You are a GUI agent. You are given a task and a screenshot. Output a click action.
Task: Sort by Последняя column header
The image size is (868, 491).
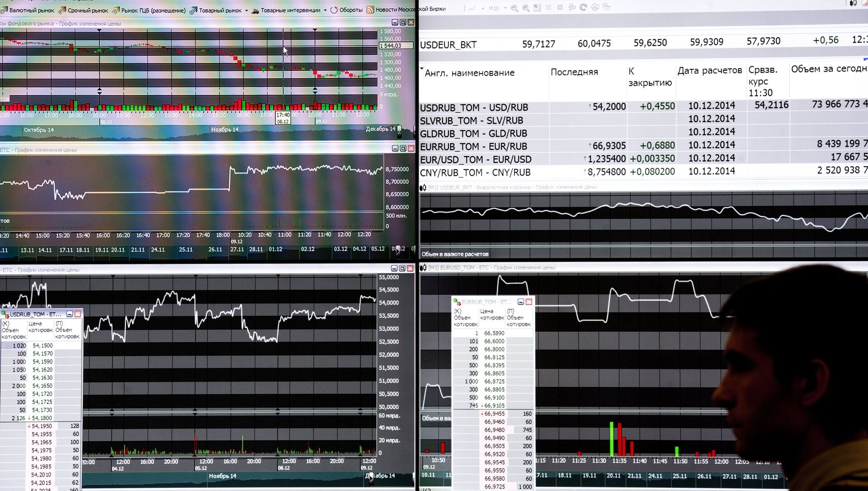point(574,72)
